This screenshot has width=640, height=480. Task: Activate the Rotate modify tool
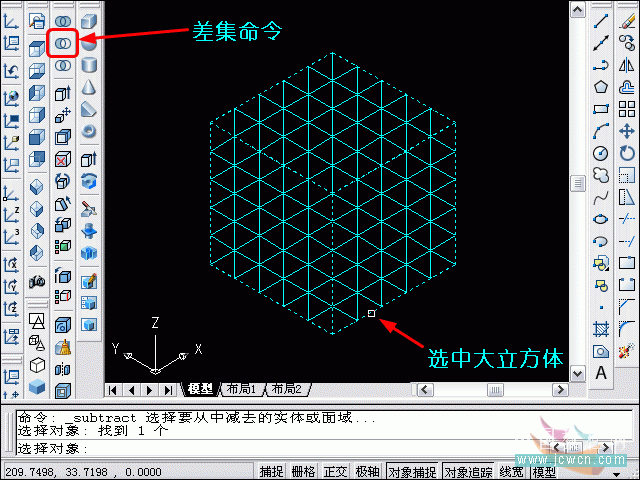(x=627, y=153)
